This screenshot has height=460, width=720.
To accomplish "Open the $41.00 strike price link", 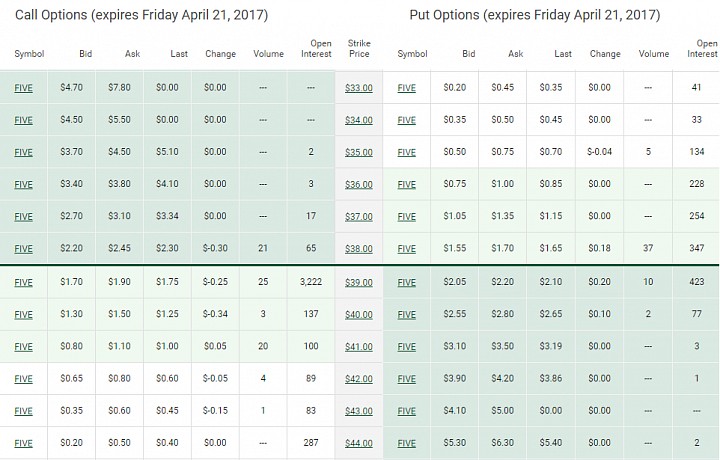I will click(x=359, y=347).
